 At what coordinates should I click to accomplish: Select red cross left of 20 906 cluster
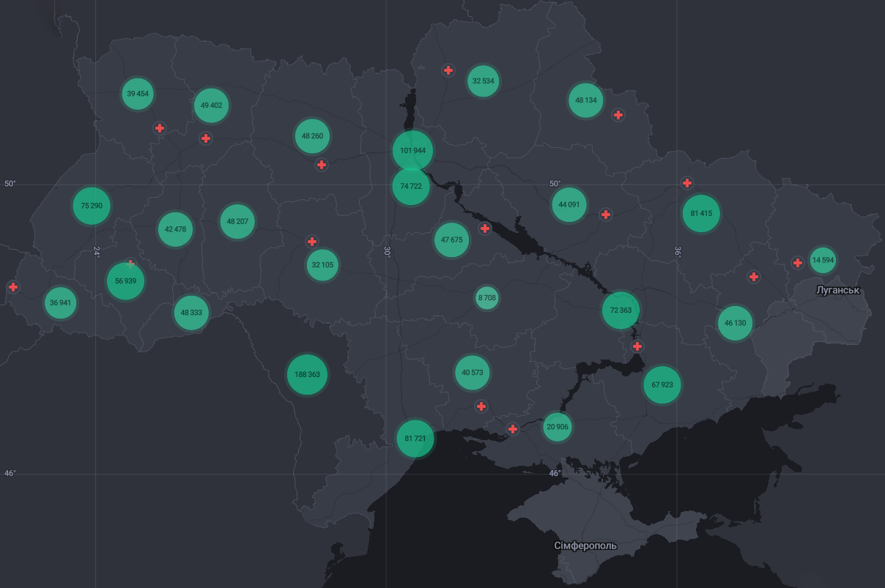(513, 429)
